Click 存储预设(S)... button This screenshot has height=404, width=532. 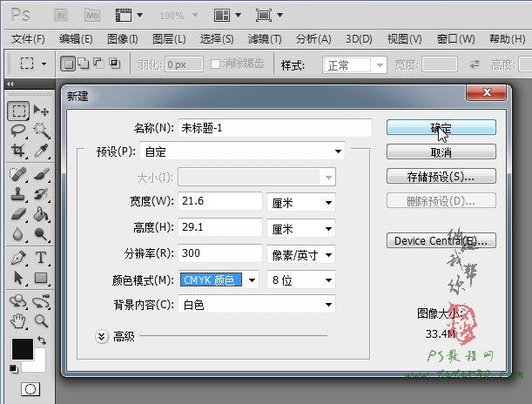pyautogui.click(x=441, y=176)
